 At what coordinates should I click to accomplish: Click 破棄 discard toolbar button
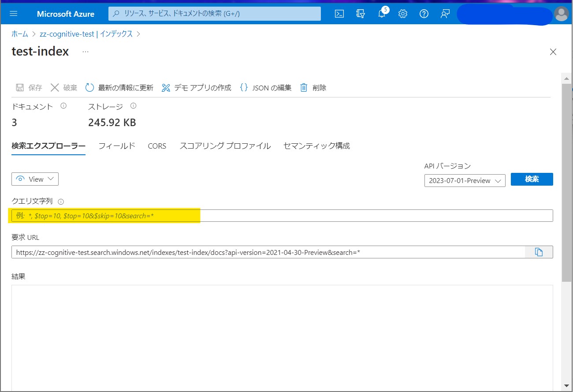point(64,88)
